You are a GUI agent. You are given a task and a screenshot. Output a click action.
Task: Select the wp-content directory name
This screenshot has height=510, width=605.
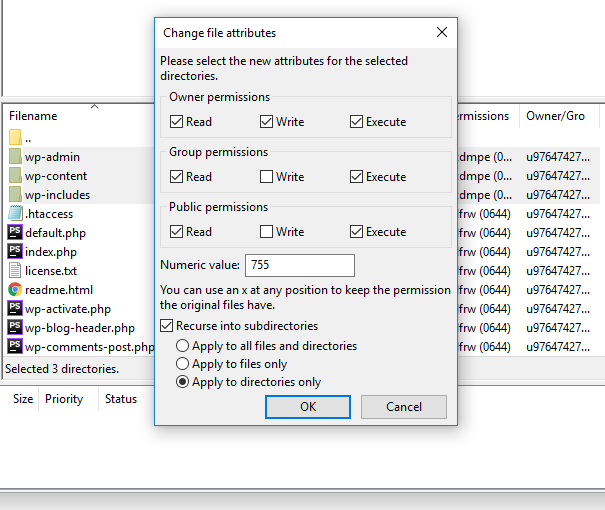[x=56, y=176]
